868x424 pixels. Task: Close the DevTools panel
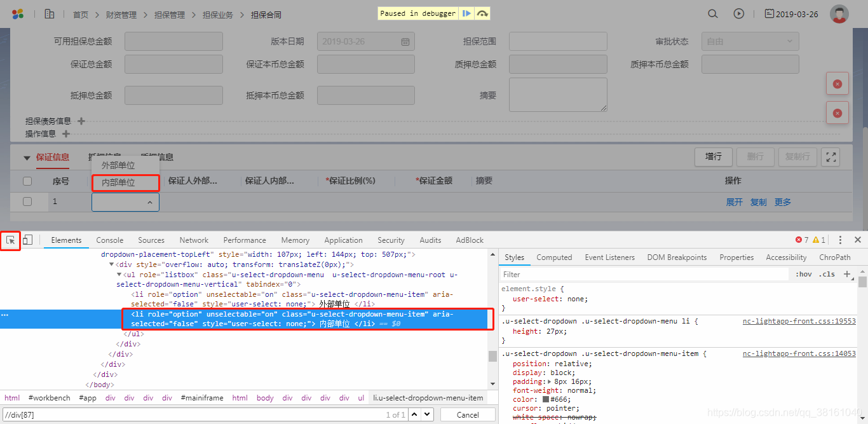tap(857, 240)
